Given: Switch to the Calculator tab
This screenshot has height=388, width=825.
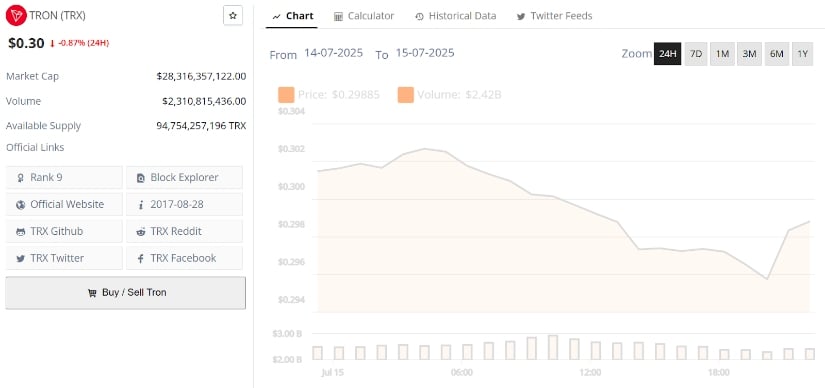Looking at the screenshot, I should 364,16.
